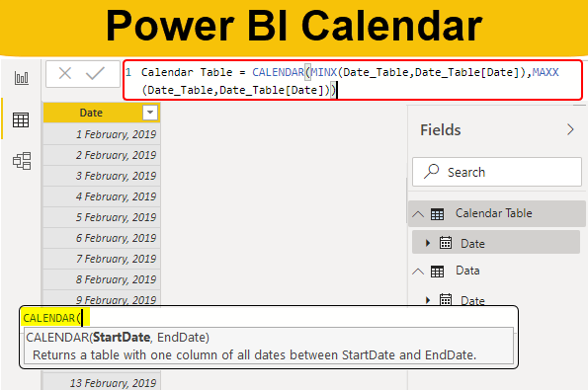Screen dimensions: 588x390
Task: Collapse the Data table field list
Action: click(x=418, y=272)
